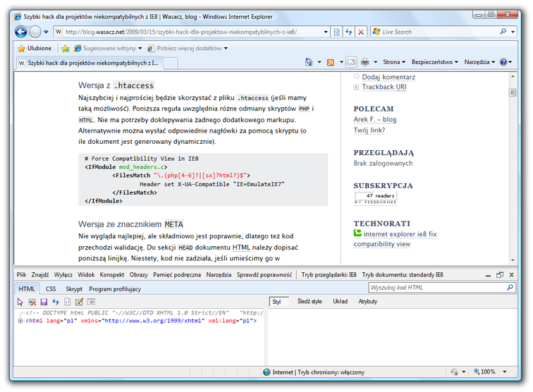The width and height of the screenshot is (533, 392).
Task: Open Tryb przeglądarki: IE8 browser mode menu
Action: point(329,275)
